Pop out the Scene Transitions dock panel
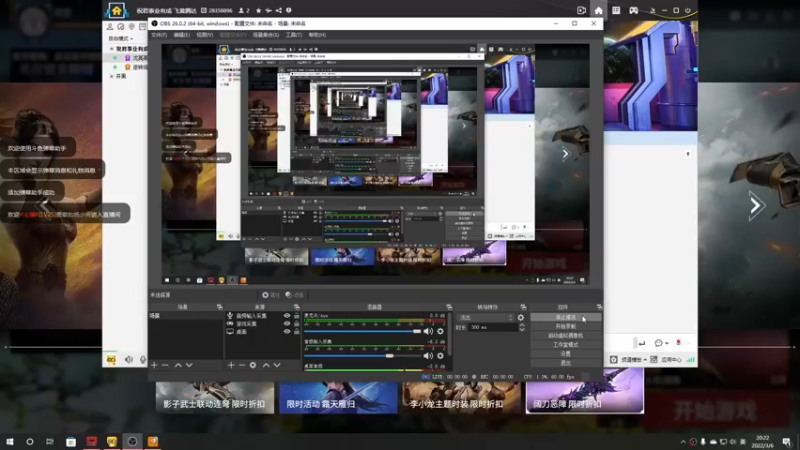Viewport: 800px width, 450px height. point(523,307)
